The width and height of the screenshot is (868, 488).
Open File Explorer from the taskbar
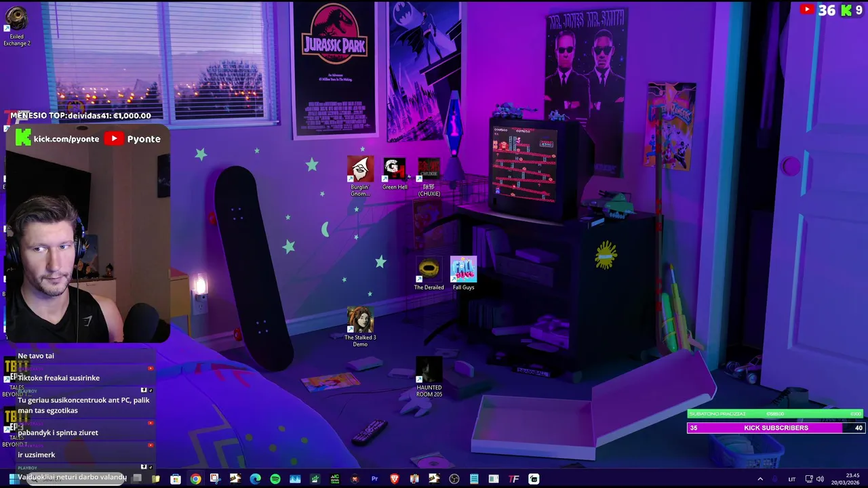tap(155, 479)
